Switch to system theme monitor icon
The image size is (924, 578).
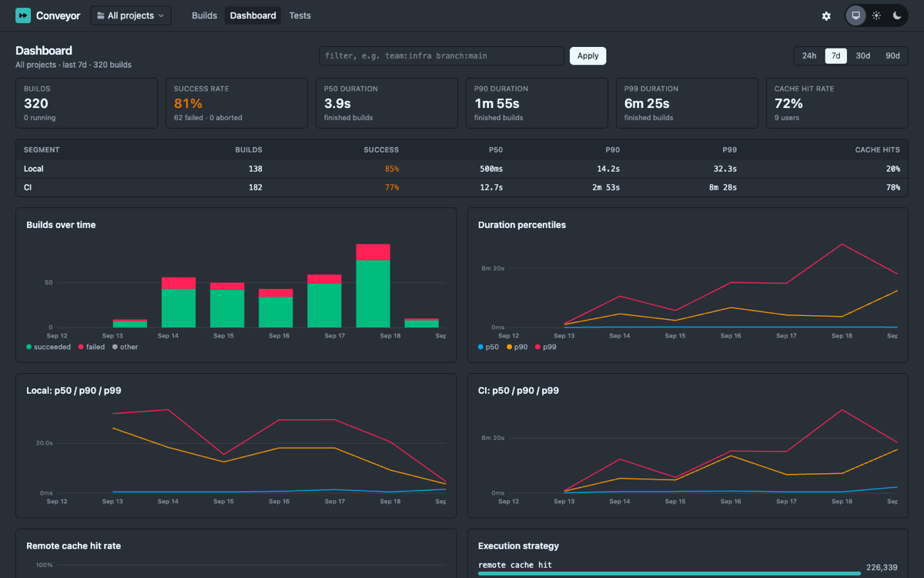(x=855, y=15)
